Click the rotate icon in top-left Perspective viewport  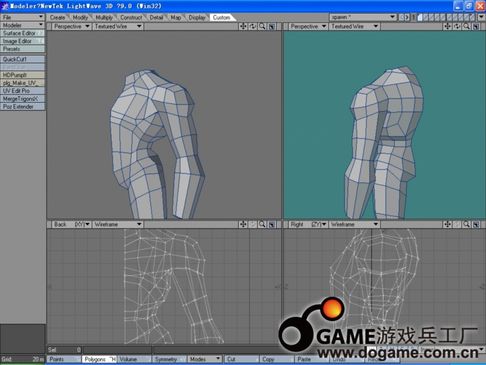pyautogui.click(x=253, y=26)
